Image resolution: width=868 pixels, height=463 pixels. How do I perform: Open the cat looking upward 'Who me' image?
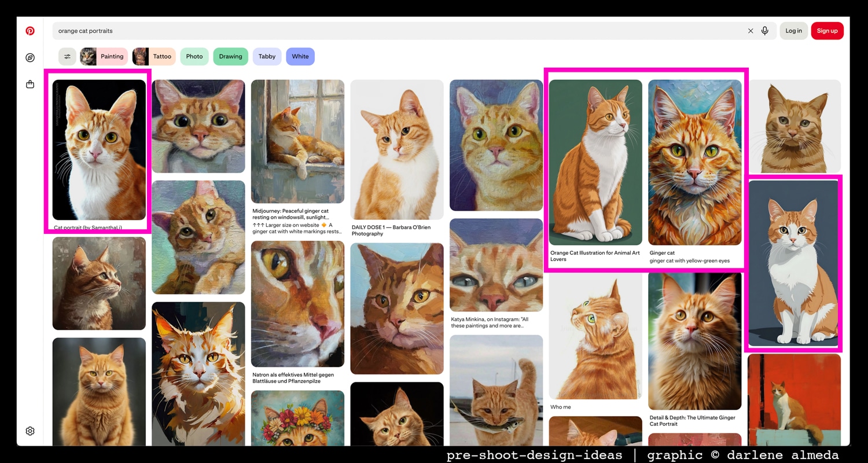tap(595, 336)
